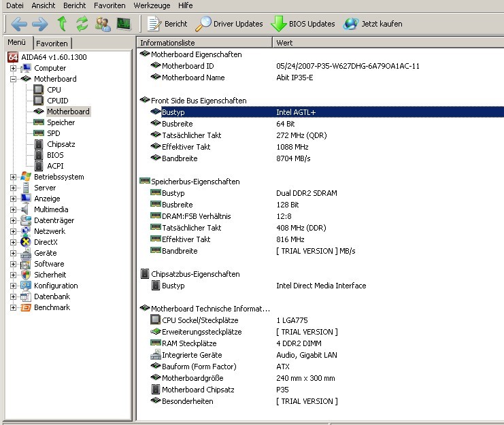Click the blue Forward arrow icon
Image resolution: width=504 pixels, height=425 pixels.
coord(40,24)
